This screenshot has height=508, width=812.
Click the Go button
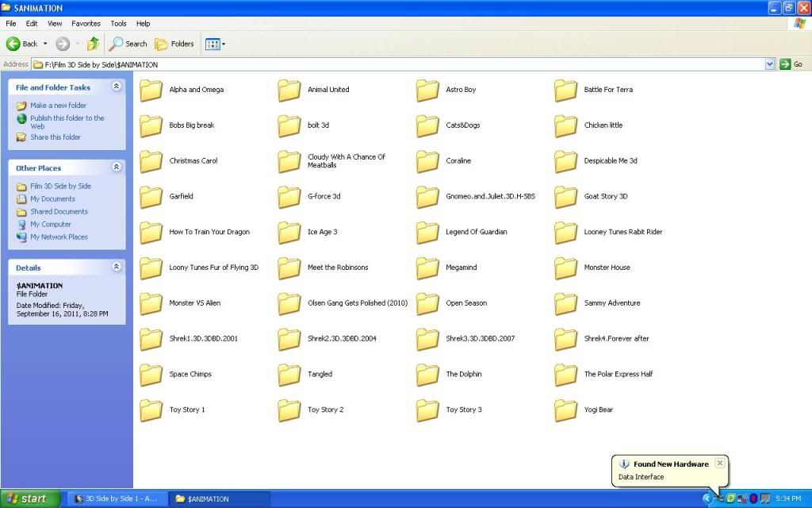[792, 64]
